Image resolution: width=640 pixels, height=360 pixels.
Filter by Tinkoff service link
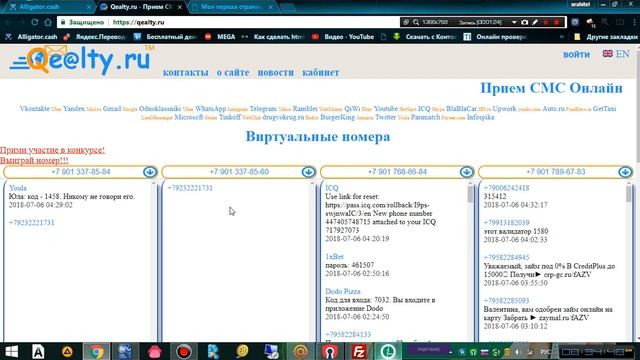pyautogui.click(x=230, y=117)
